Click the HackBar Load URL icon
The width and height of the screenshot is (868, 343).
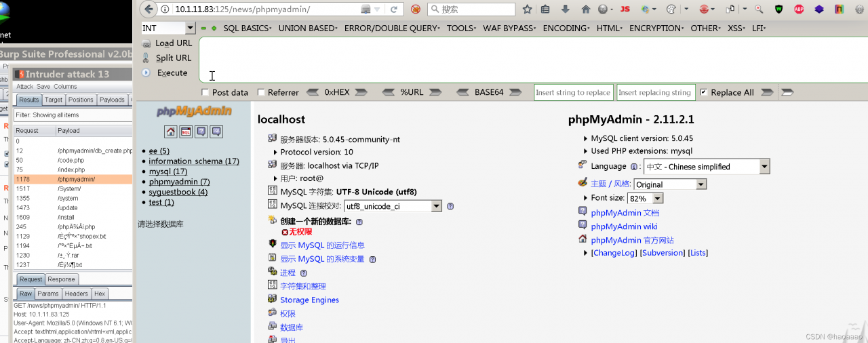coord(146,43)
